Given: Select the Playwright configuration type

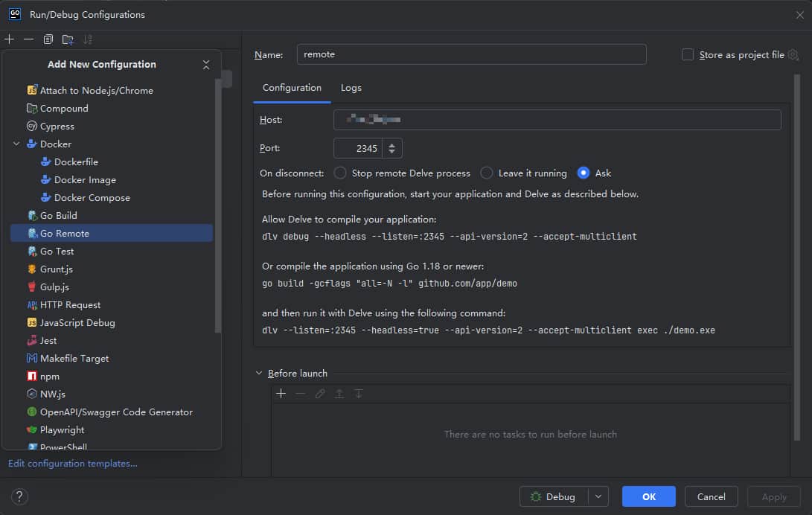Looking at the screenshot, I should tap(112, 429).
